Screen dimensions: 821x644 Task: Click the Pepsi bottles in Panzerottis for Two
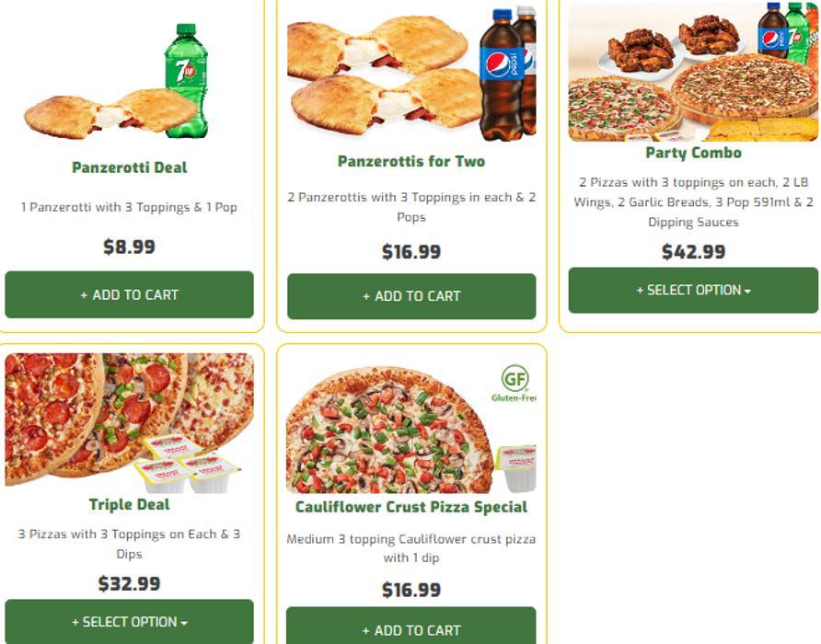(x=508, y=74)
